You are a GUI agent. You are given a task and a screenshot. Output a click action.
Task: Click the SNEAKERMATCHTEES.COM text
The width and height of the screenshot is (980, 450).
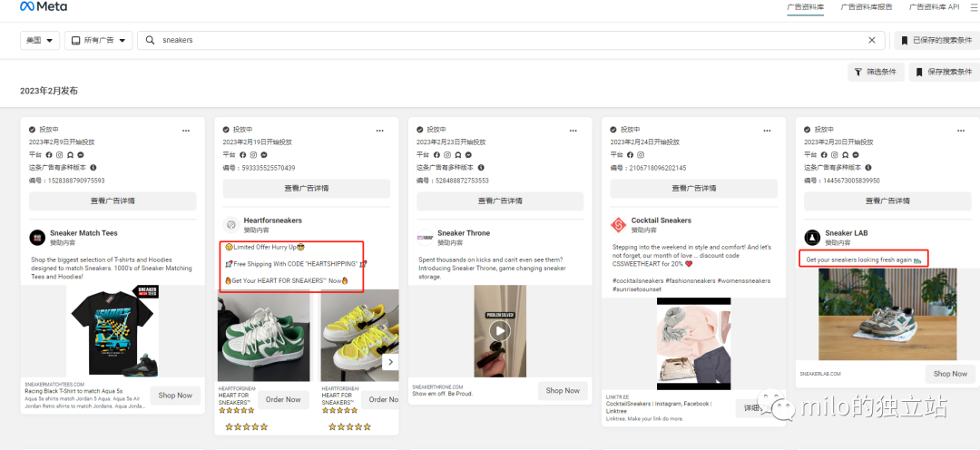(54, 385)
